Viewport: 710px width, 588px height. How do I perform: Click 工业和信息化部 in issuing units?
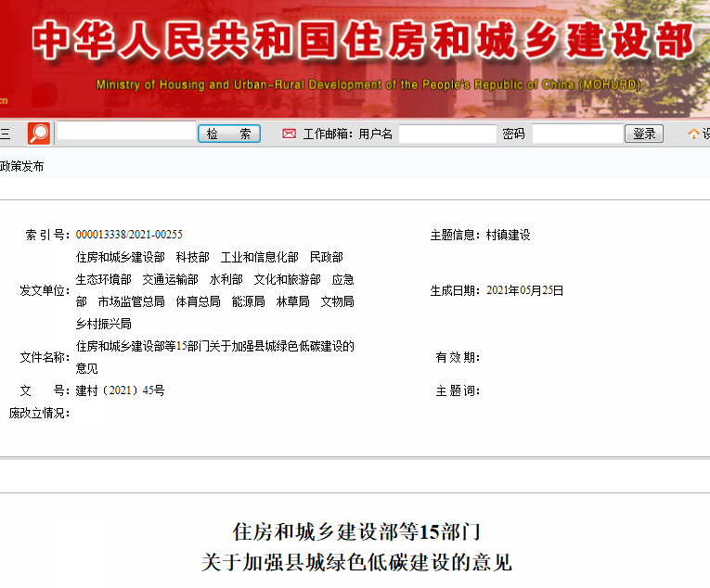point(260,257)
